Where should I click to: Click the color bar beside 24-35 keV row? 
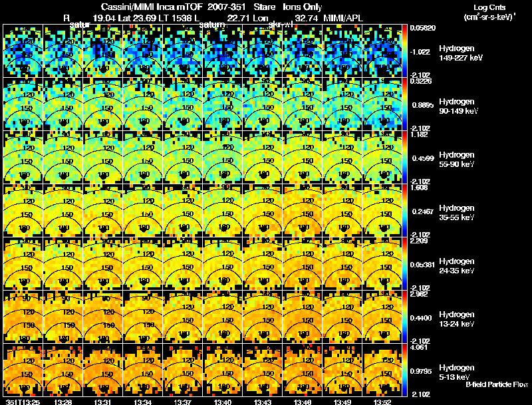(x=404, y=263)
